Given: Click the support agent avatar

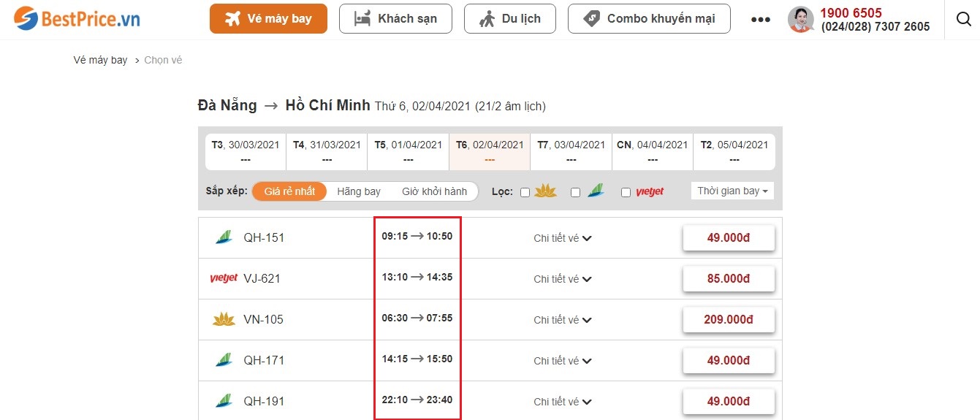Looking at the screenshot, I should pos(801,20).
